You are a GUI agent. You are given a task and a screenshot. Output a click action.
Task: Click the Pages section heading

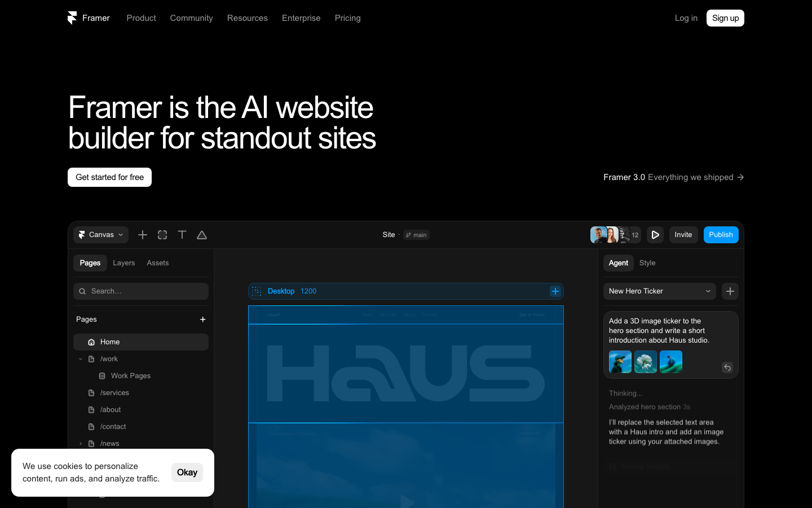point(86,319)
